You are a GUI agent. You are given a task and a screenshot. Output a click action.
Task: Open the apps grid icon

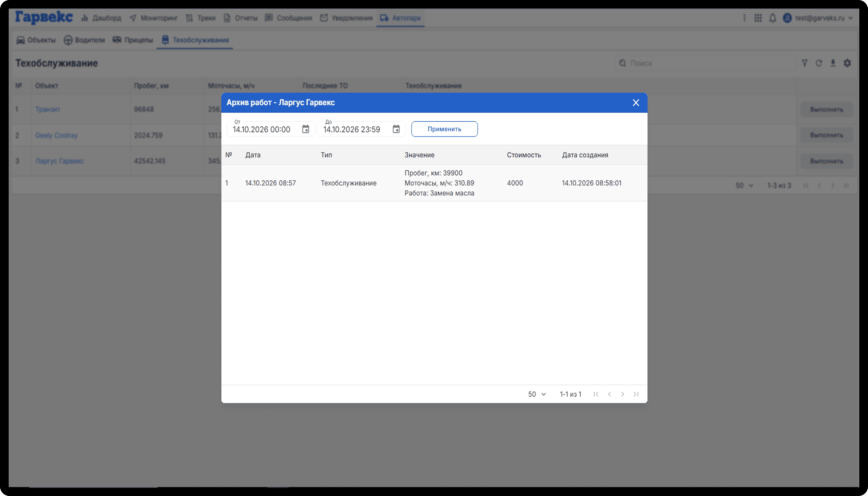tap(758, 18)
